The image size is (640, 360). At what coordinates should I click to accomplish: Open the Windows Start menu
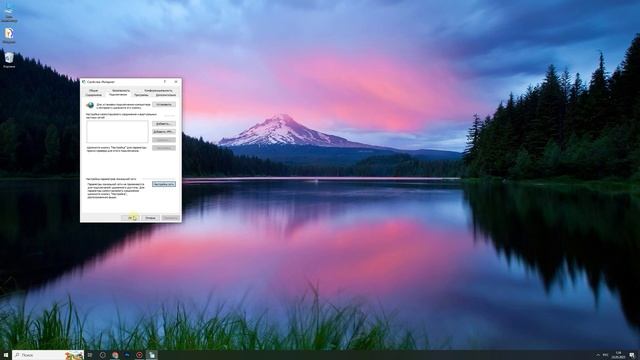point(6,355)
